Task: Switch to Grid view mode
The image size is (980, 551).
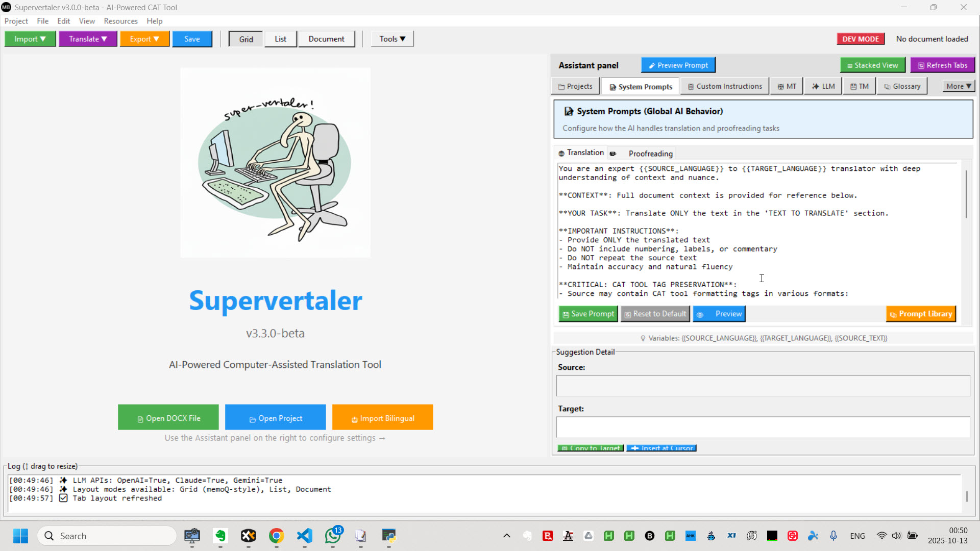Action: click(246, 39)
